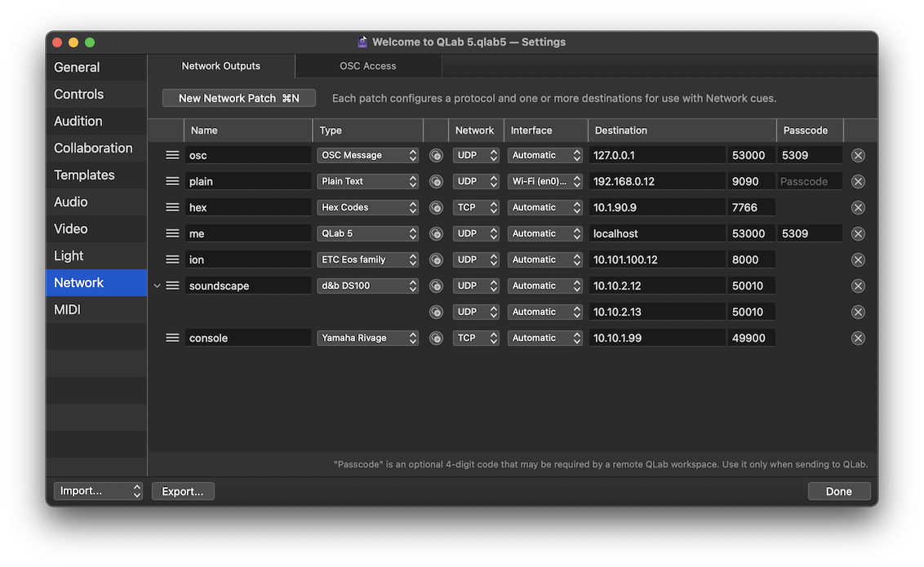Click the drag handle beside soundscape
The image size is (924, 567).
(x=171, y=285)
